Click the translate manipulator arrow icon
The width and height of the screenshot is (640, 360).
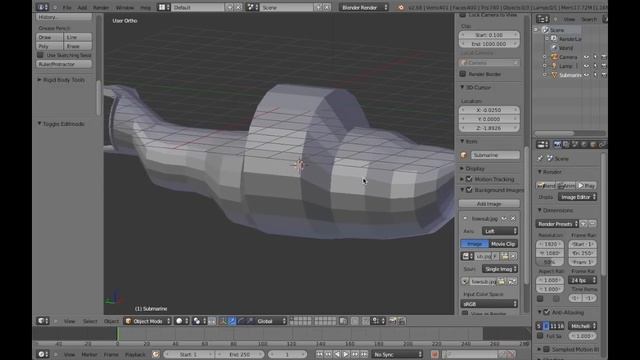point(232,321)
